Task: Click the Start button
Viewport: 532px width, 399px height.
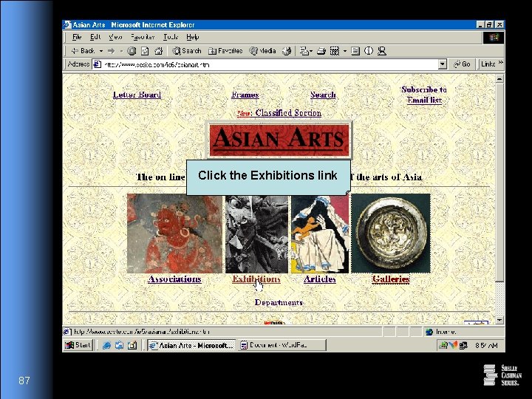Action: pos(78,345)
